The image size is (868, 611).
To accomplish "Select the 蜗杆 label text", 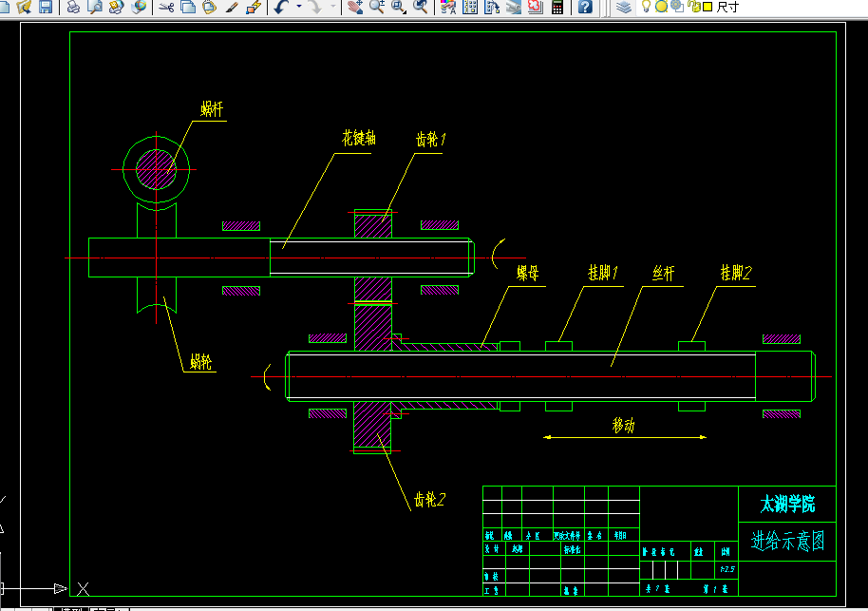I will 212,109.
